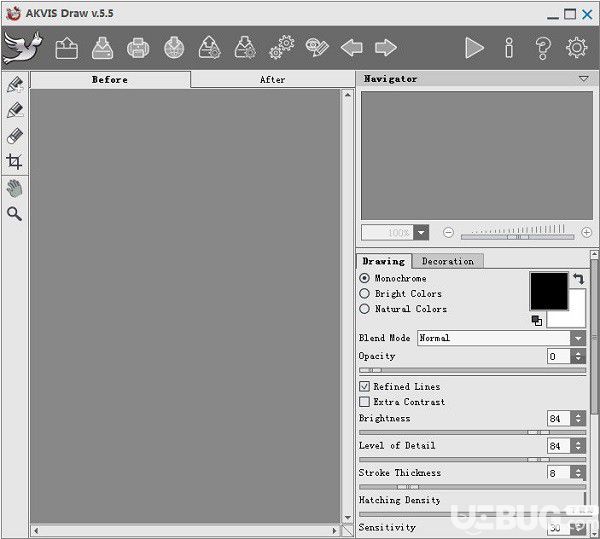The width and height of the screenshot is (600, 539).
Task: Click the Opacity value field
Action: (x=559, y=357)
